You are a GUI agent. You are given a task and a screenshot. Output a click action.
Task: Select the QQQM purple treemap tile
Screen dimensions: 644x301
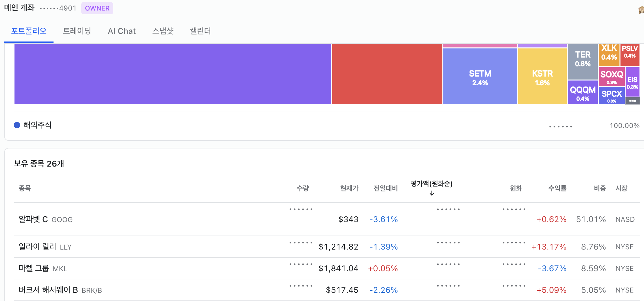point(583,92)
